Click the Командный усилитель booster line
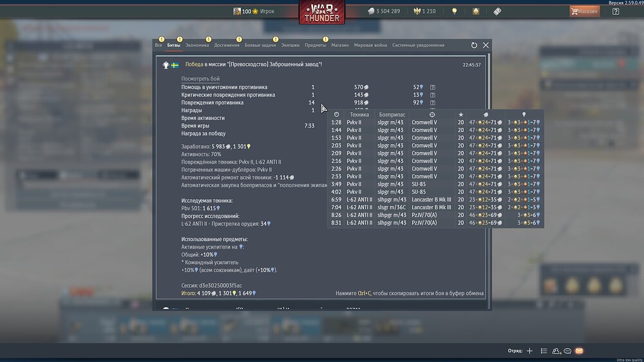The image size is (644, 362). click(x=210, y=263)
